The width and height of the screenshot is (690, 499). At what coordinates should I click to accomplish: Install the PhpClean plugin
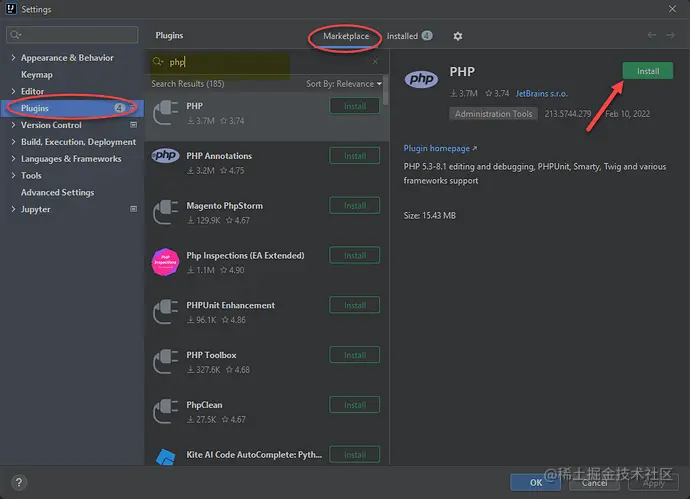pos(354,404)
